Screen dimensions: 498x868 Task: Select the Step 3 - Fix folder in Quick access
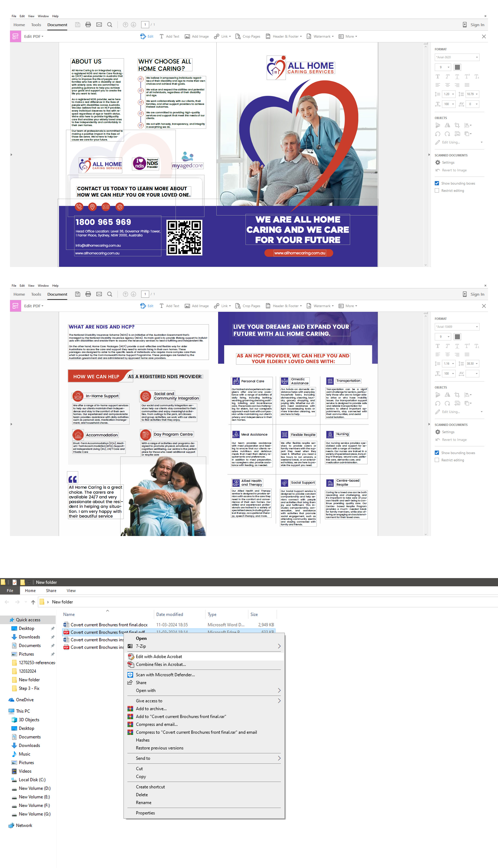click(29, 688)
